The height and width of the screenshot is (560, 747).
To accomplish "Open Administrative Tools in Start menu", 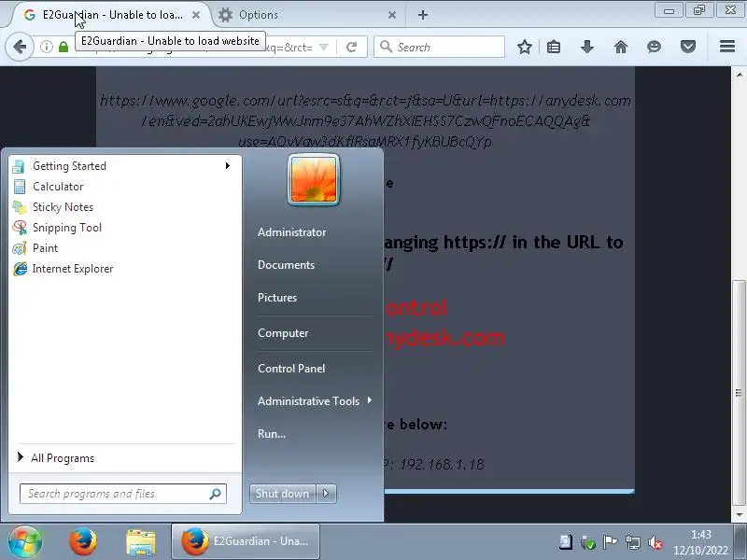I will coord(308,401).
